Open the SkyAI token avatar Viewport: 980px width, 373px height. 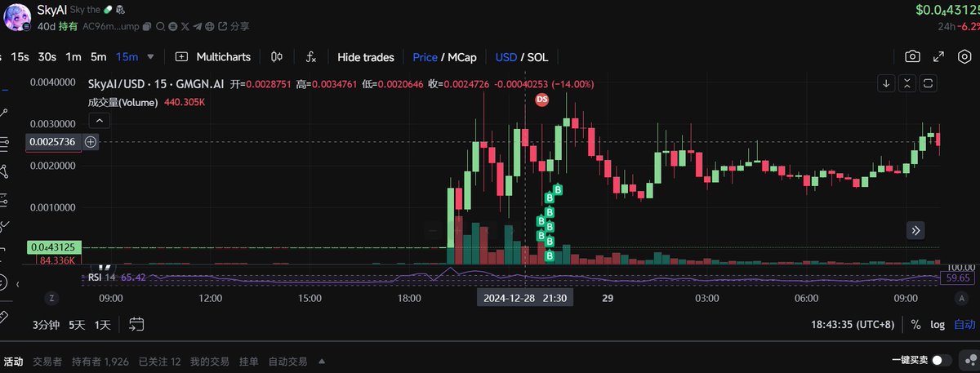coord(16,16)
